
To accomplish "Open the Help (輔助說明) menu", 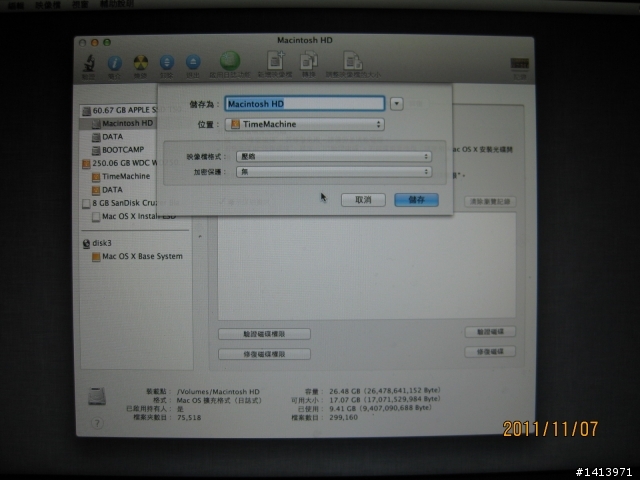I will [117, 4].
